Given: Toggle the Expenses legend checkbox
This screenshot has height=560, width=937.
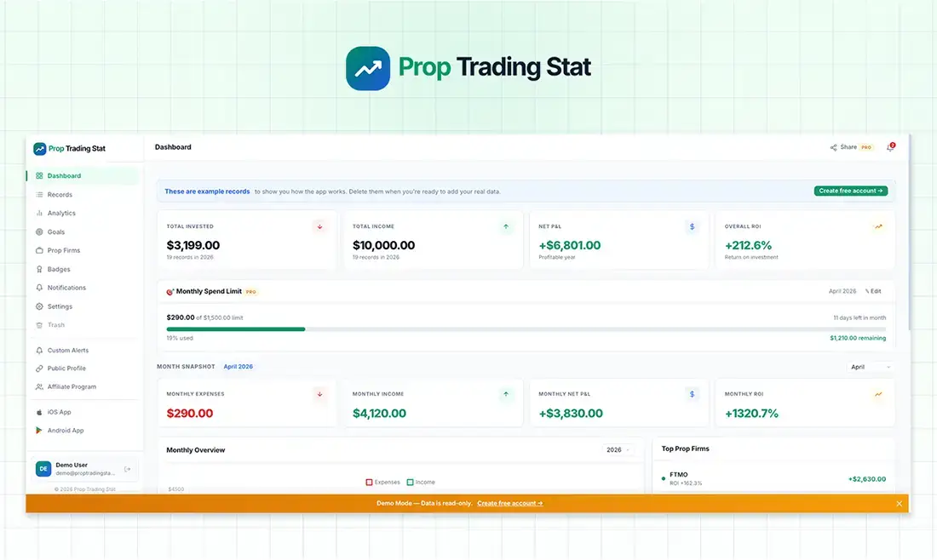Looking at the screenshot, I should click(368, 482).
